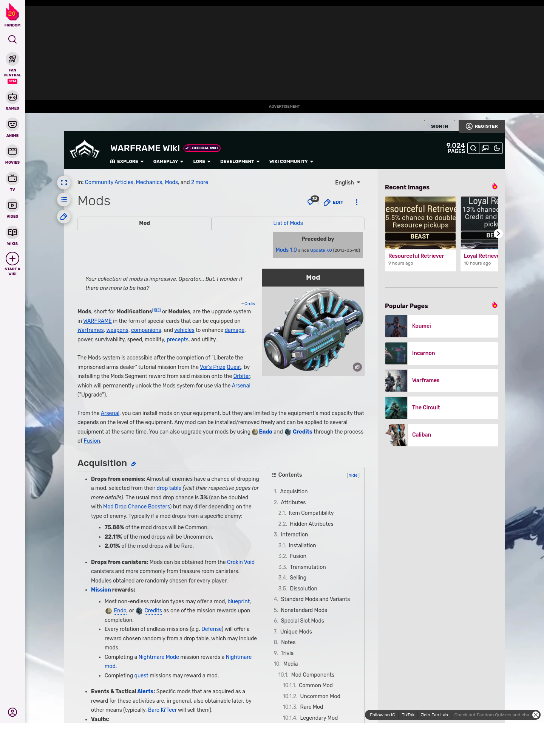Click the Credits icon in the intro paragraph
This screenshot has height=756, width=544.
288,432
